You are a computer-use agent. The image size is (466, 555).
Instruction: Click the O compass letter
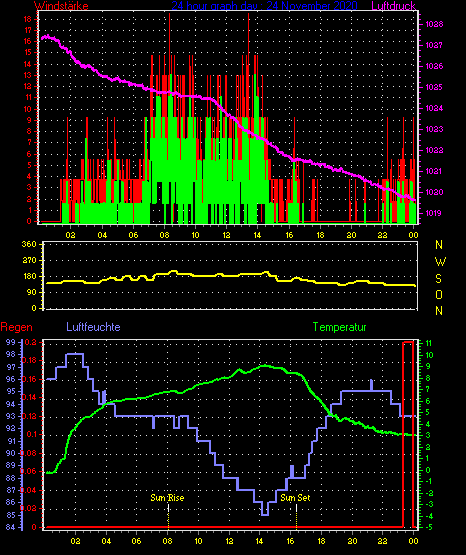click(439, 294)
